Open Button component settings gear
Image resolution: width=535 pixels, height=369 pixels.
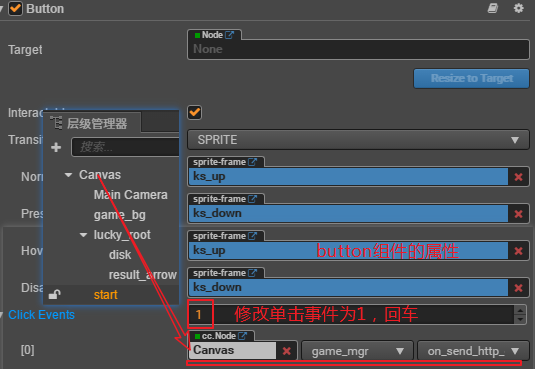coord(519,8)
